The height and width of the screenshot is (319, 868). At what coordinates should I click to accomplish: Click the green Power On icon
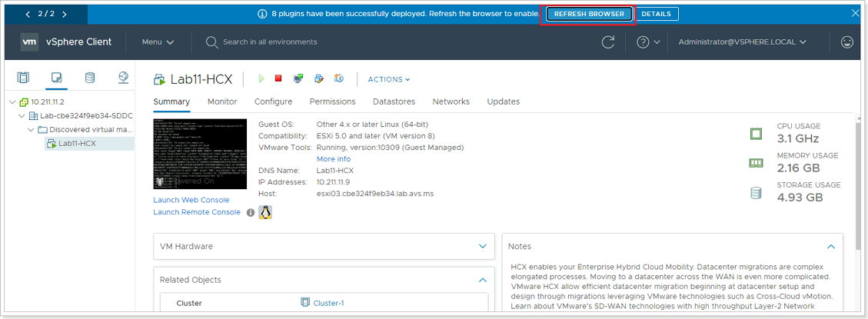click(x=261, y=78)
